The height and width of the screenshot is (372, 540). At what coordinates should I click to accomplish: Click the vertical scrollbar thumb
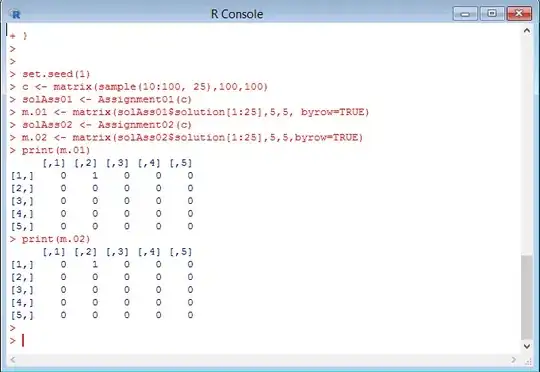[x=527, y=297]
